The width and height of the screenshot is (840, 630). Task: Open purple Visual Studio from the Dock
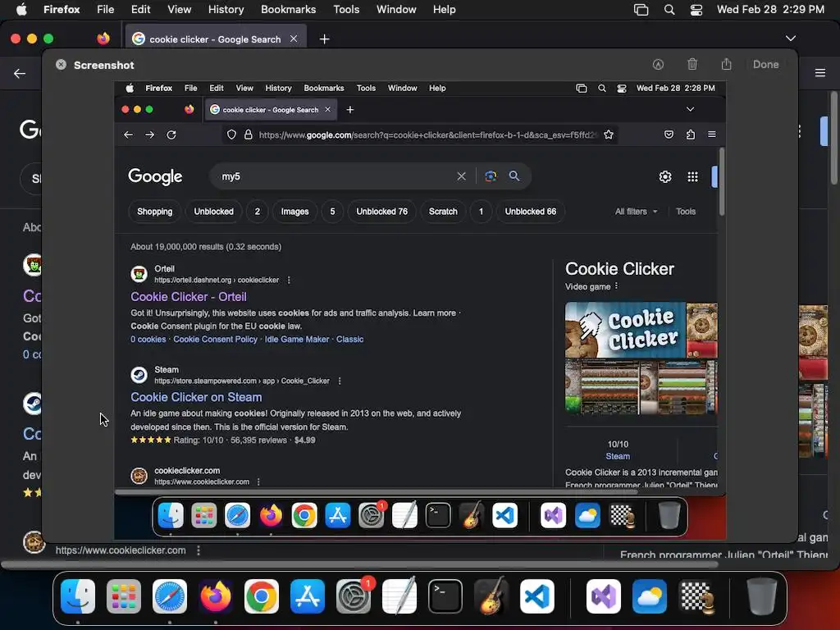604,596
